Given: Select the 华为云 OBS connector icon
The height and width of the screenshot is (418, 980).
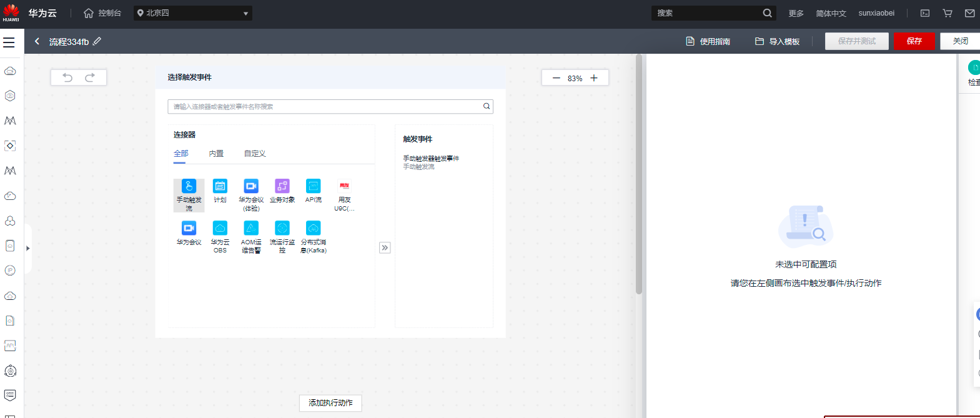Looking at the screenshot, I should (220, 228).
